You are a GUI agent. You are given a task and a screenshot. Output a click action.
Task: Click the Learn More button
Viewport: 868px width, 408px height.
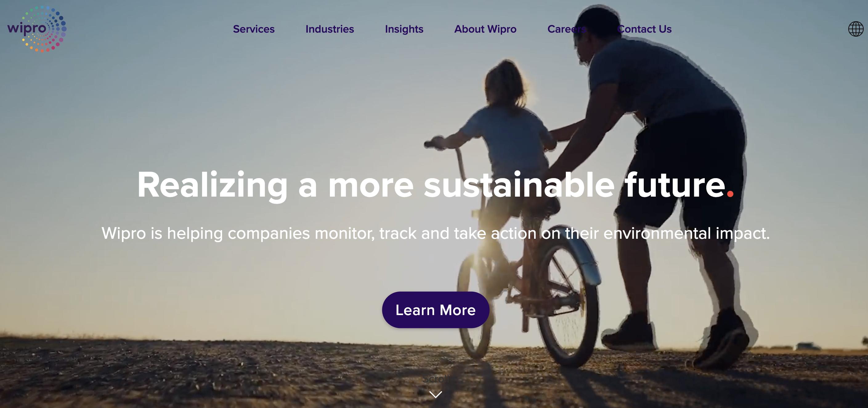click(x=435, y=310)
